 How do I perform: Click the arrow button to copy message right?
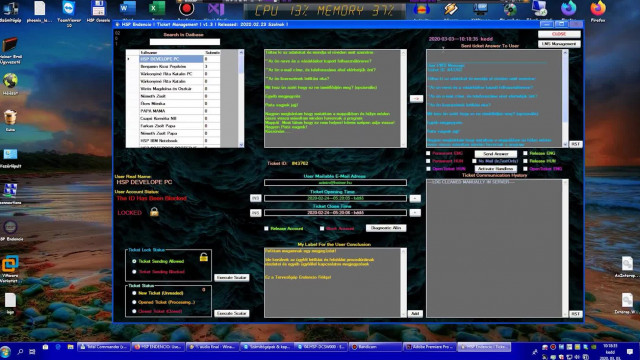point(416,99)
